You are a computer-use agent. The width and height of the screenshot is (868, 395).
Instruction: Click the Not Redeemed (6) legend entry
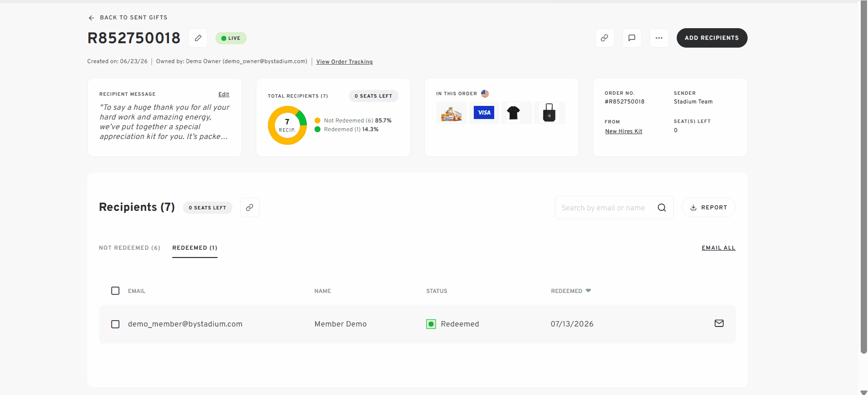coord(353,120)
